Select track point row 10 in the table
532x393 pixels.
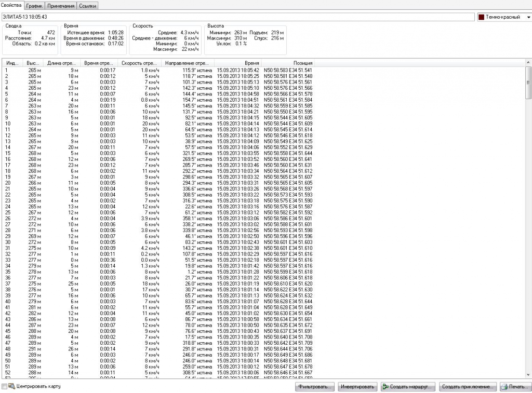pyautogui.click(x=156, y=124)
